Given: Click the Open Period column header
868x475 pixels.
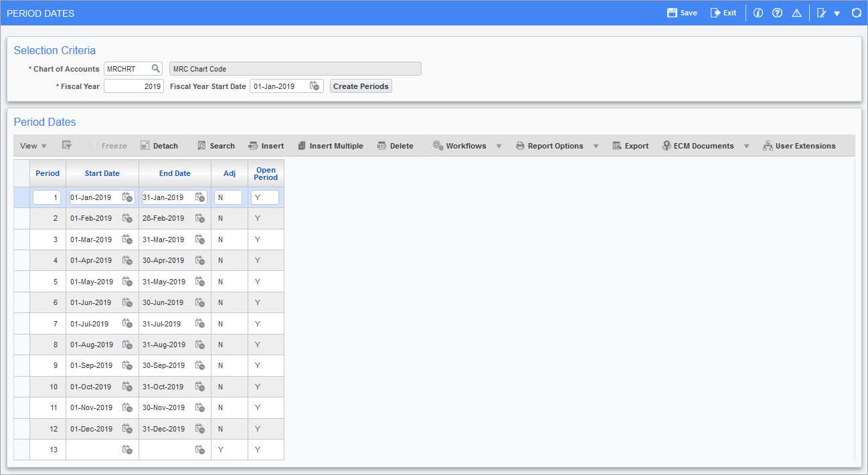Looking at the screenshot, I should tap(266, 173).
